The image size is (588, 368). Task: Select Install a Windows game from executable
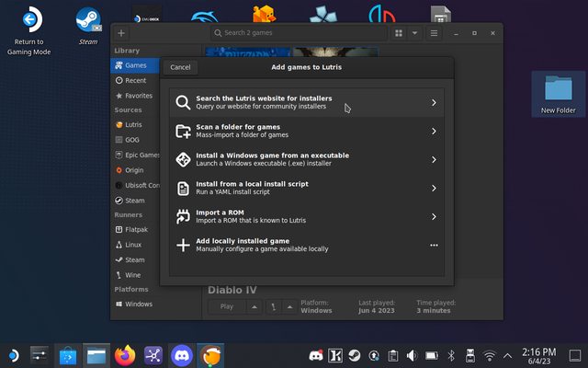pyautogui.click(x=272, y=159)
